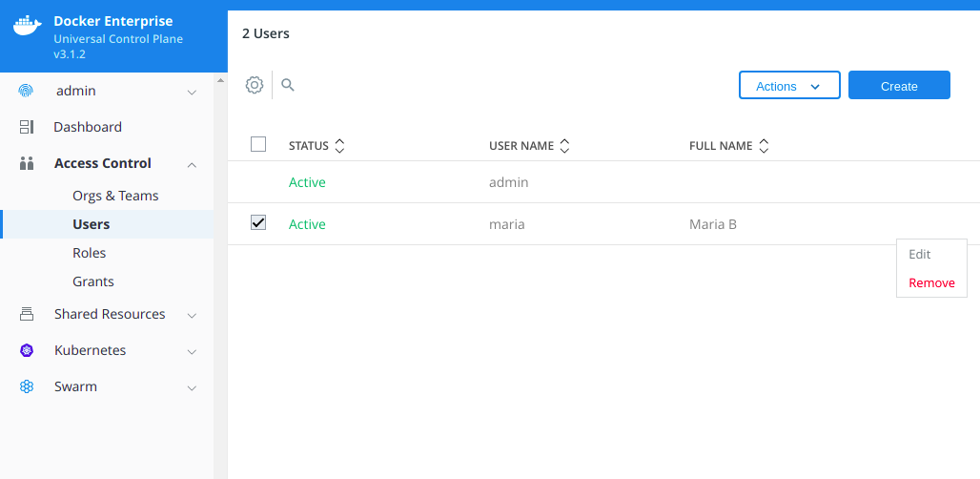The height and width of the screenshot is (479, 980).
Task: Open table settings gear icon
Action: [255, 85]
